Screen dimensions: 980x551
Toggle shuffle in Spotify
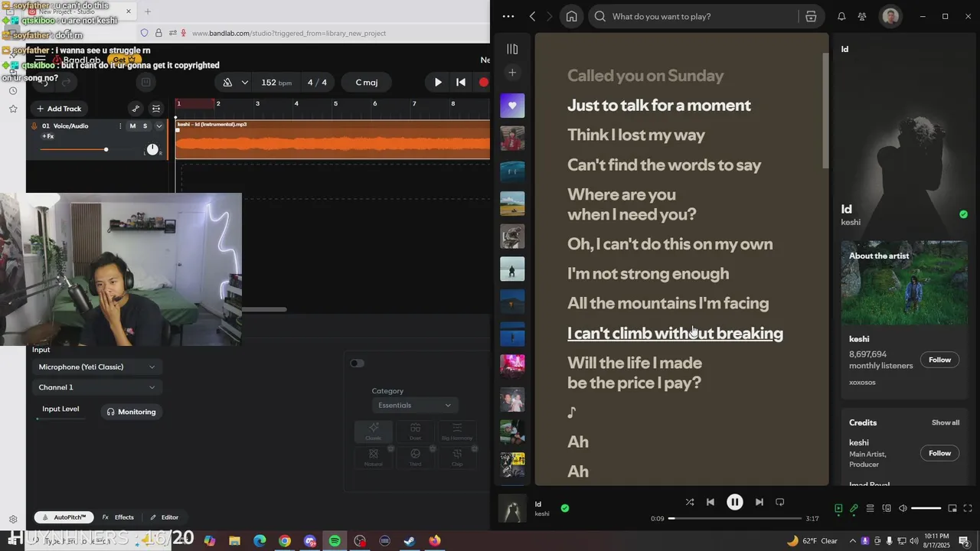click(x=690, y=502)
